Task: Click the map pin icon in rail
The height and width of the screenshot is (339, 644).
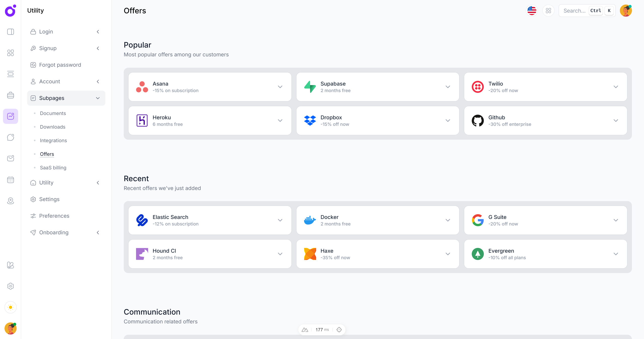Action: pos(11,201)
